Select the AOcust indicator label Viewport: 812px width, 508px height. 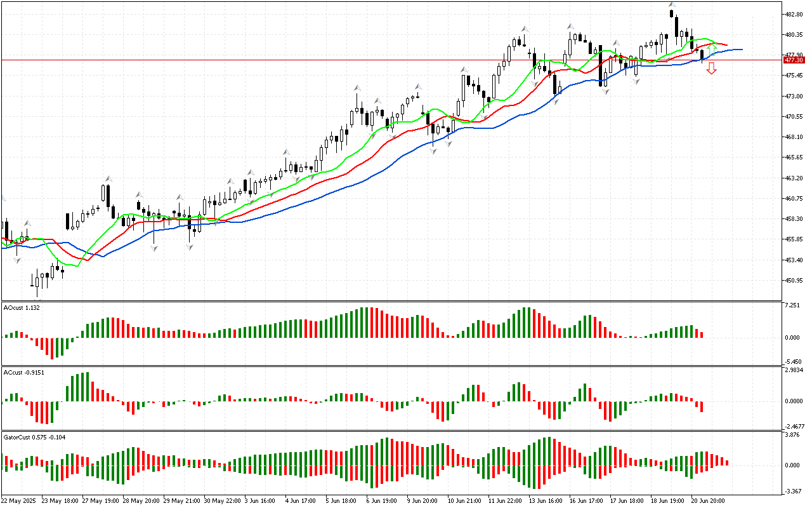click(22, 307)
